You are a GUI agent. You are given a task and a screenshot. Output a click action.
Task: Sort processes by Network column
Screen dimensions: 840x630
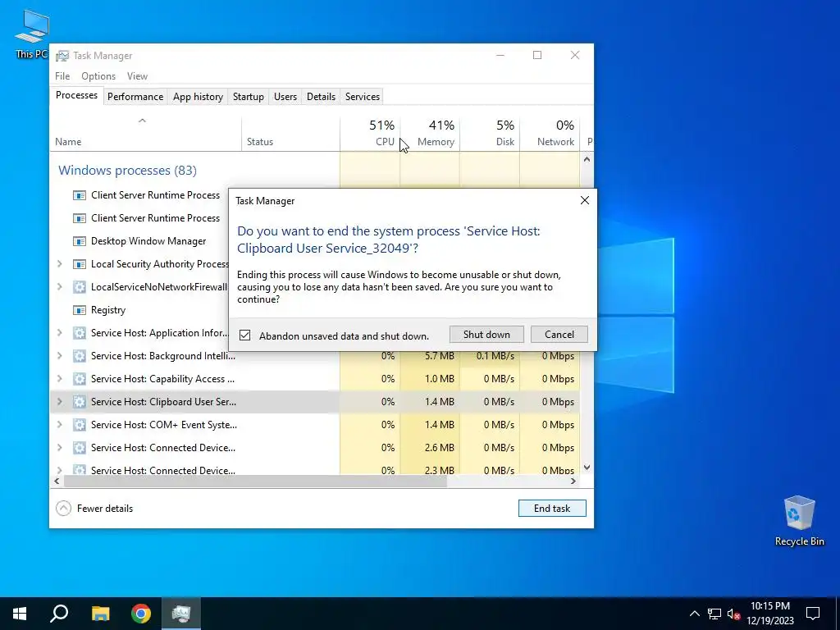click(550, 133)
